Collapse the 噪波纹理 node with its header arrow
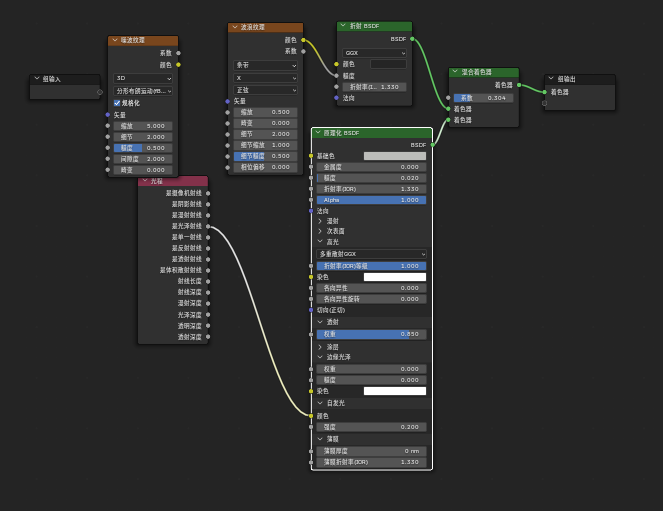 pos(115,40)
